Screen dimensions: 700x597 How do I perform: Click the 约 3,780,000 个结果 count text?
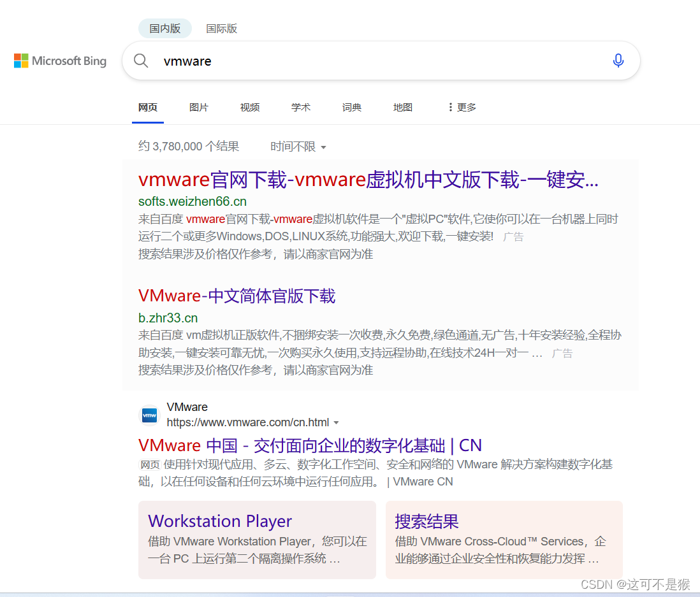pos(189,147)
